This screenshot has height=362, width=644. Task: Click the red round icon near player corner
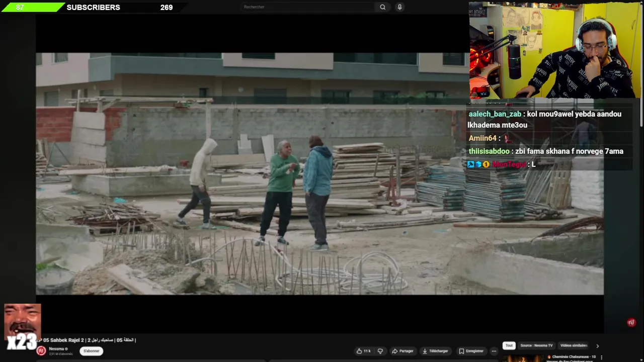pos(631,322)
